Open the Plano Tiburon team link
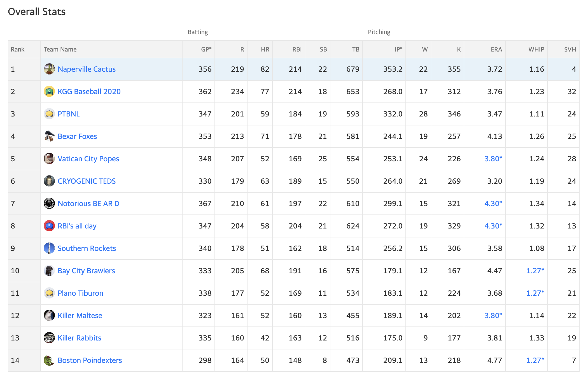The image size is (588, 378). point(80,293)
